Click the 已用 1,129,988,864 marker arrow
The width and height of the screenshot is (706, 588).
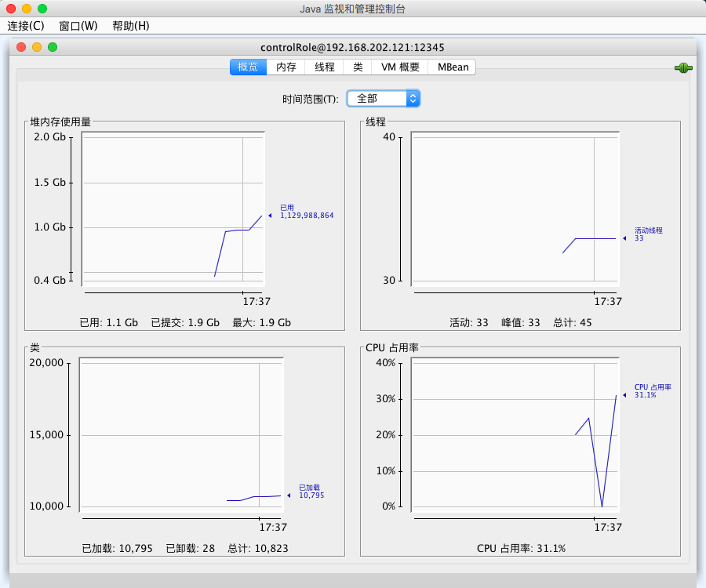click(x=270, y=216)
